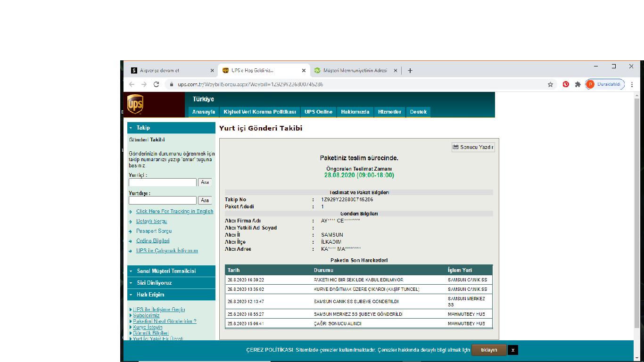This screenshot has width=644, height=362.
Task: Open the Ordino Bilgileri link
Action: point(153,241)
